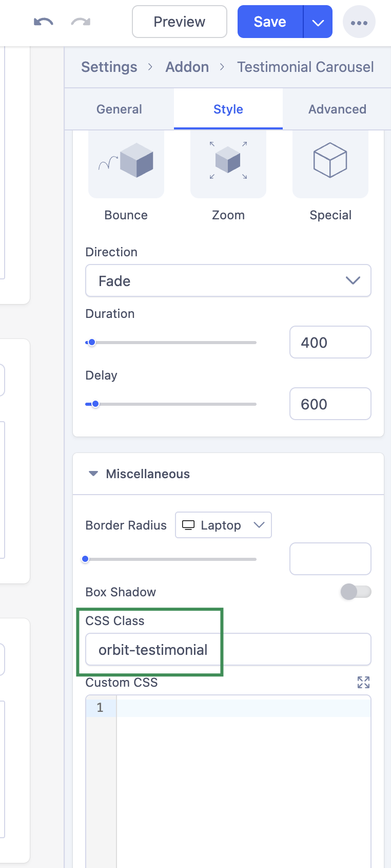Expand Custom CSS editor to fullscreen
Screen dimensions: 391x868
click(363, 682)
